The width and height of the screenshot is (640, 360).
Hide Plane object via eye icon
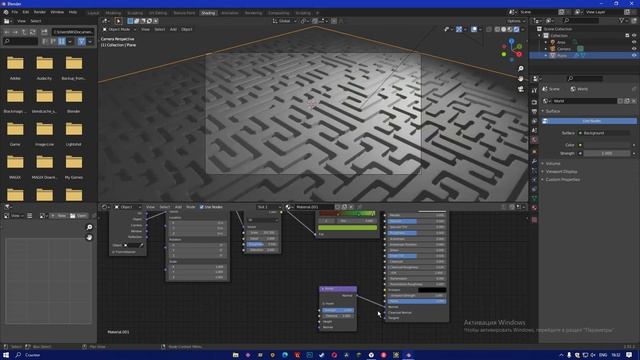point(634,55)
